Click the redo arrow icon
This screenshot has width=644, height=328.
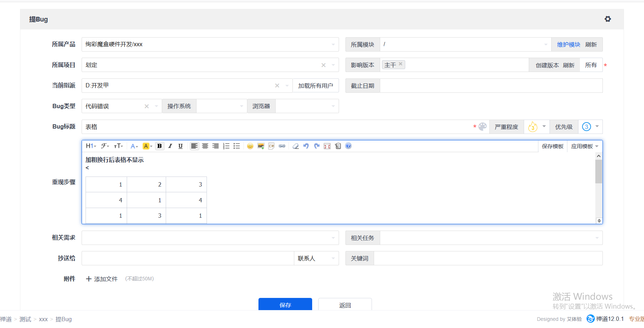click(x=316, y=146)
